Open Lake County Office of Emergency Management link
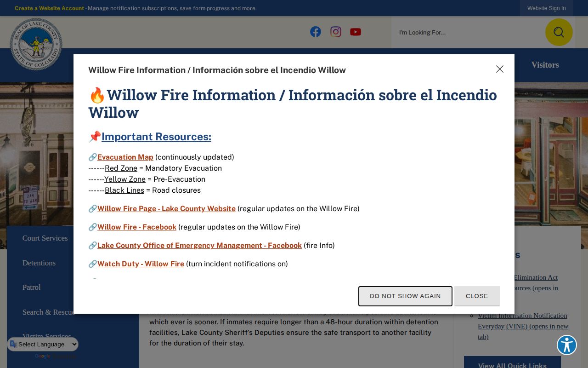The image size is (588, 368). (x=199, y=246)
